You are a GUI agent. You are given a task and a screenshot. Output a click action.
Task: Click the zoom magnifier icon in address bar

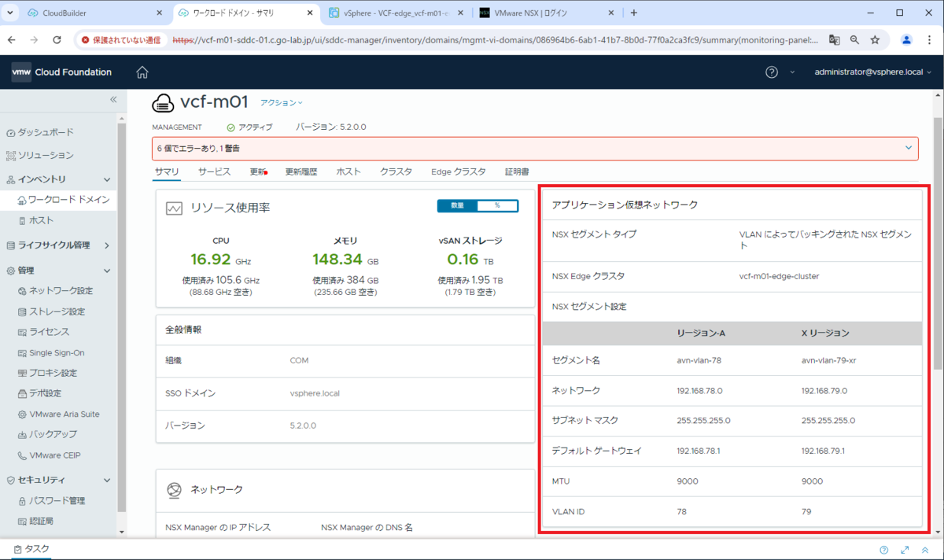pyautogui.click(x=854, y=39)
